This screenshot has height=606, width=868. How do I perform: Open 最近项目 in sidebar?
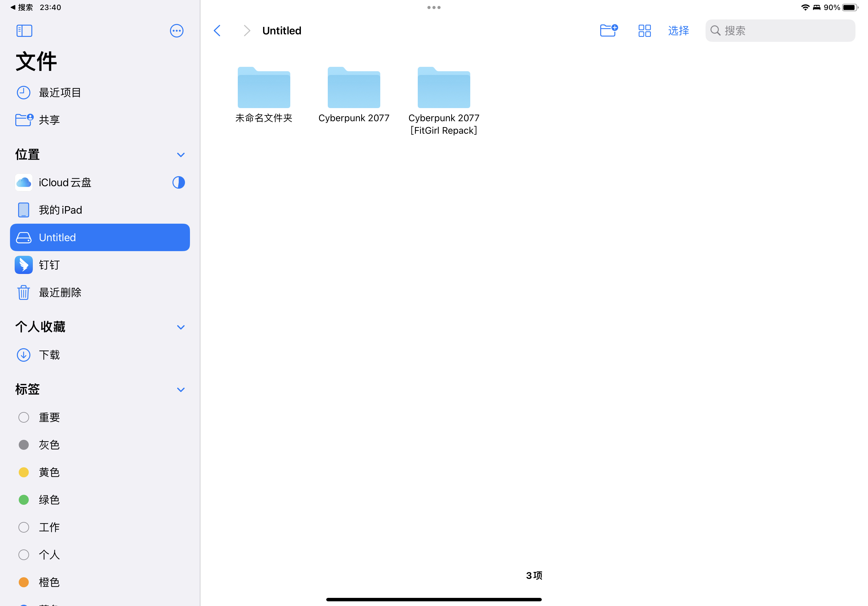60,93
